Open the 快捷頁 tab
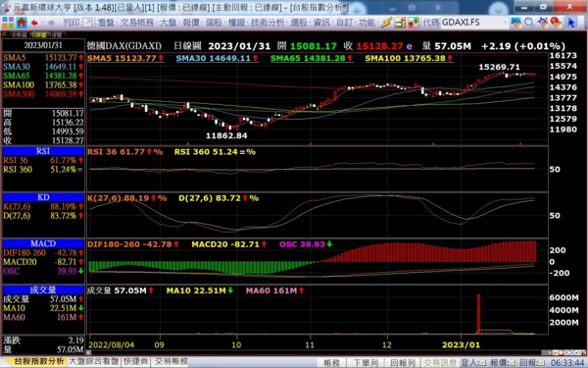This screenshot has width=588, height=368. pyautogui.click(x=136, y=361)
